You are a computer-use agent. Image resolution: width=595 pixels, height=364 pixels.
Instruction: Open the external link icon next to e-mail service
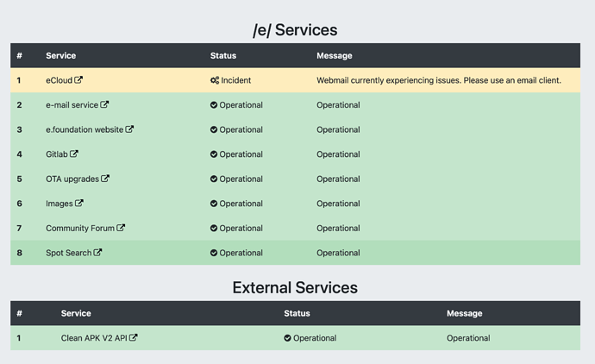point(104,104)
